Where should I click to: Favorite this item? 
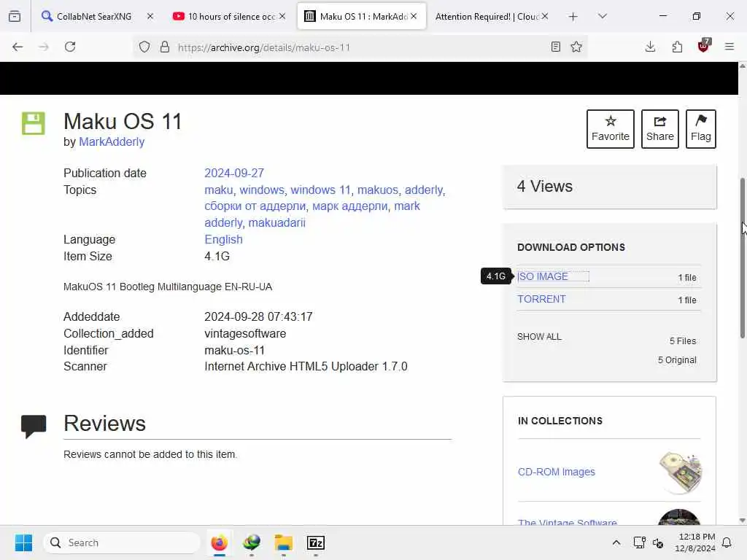pos(611,129)
